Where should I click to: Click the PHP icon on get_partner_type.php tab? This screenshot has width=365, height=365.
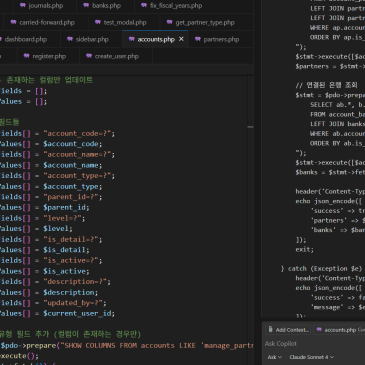pos(170,22)
